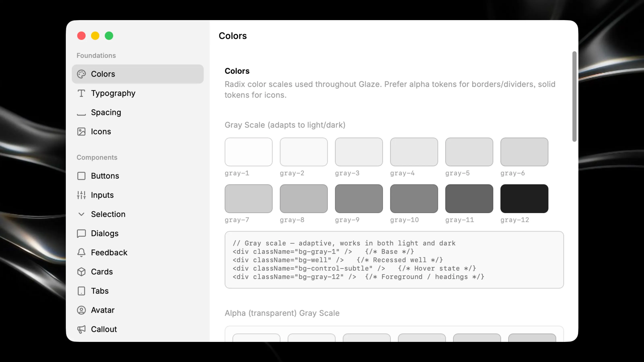Click the gray-4 swatch
Screen dimensions: 644x362
pyautogui.click(x=414, y=152)
